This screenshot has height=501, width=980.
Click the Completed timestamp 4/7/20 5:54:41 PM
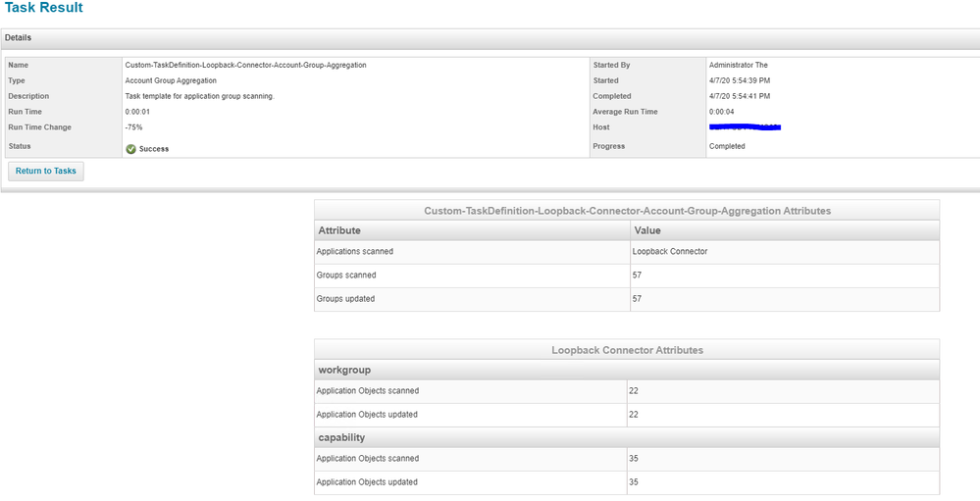tap(739, 96)
